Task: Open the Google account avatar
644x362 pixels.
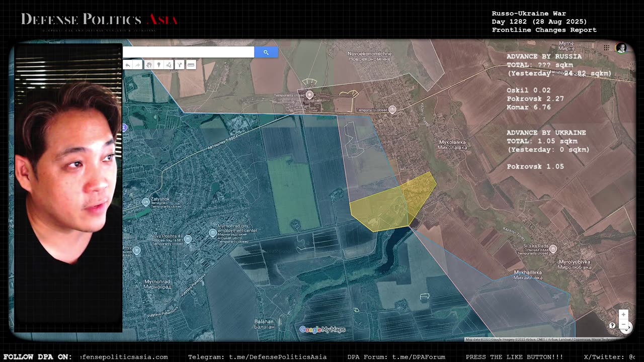Action: pos(621,48)
